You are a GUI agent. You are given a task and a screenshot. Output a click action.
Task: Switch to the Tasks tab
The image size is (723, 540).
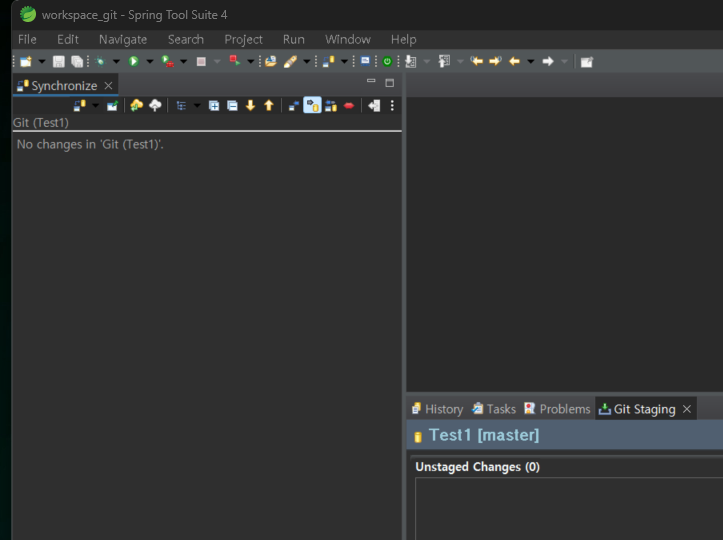(x=494, y=409)
